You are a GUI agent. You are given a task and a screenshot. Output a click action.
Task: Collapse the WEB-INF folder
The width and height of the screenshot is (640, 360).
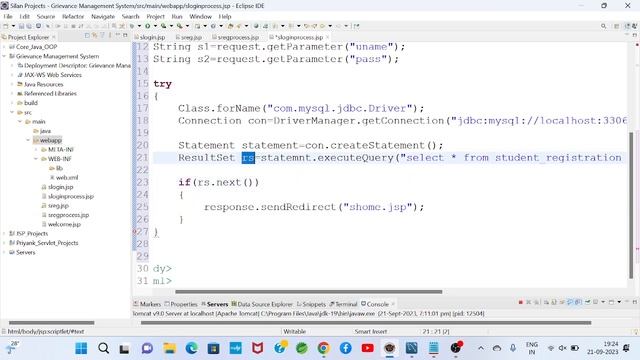point(36,159)
